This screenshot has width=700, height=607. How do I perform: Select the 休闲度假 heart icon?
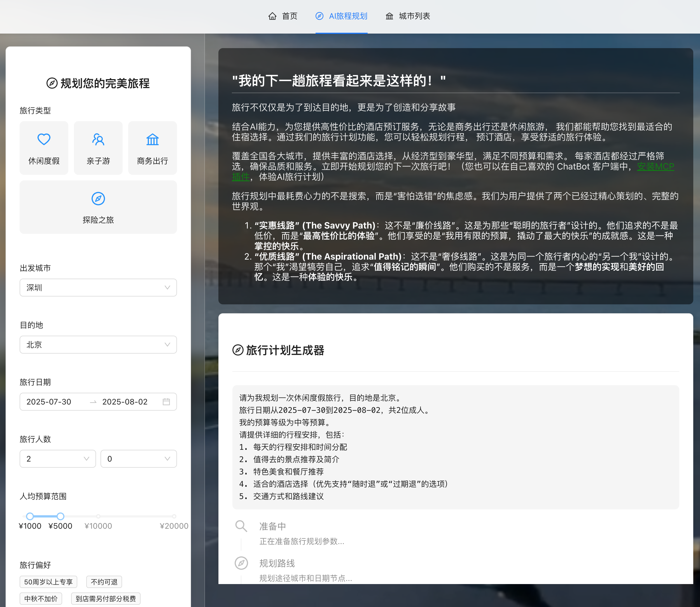(x=44, y=139)
